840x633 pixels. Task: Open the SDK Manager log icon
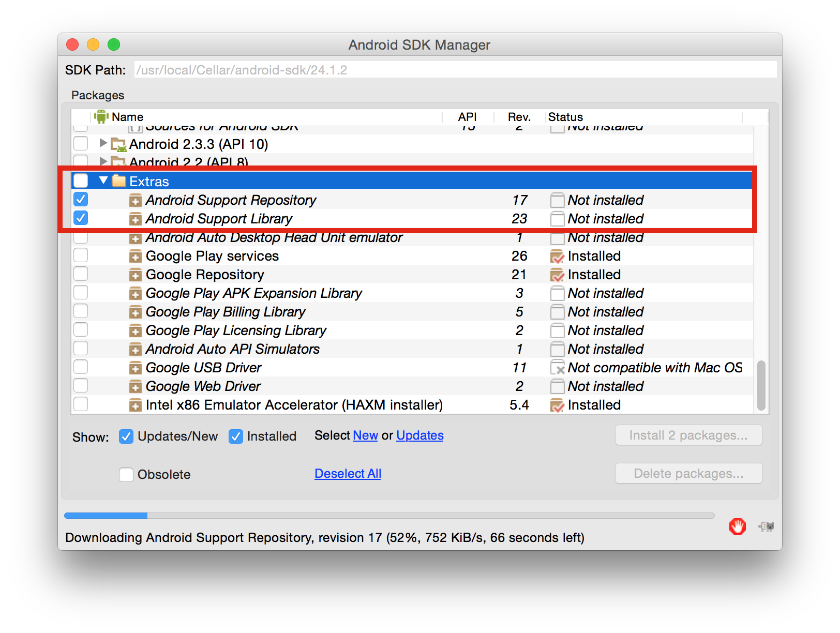point(766,526)
